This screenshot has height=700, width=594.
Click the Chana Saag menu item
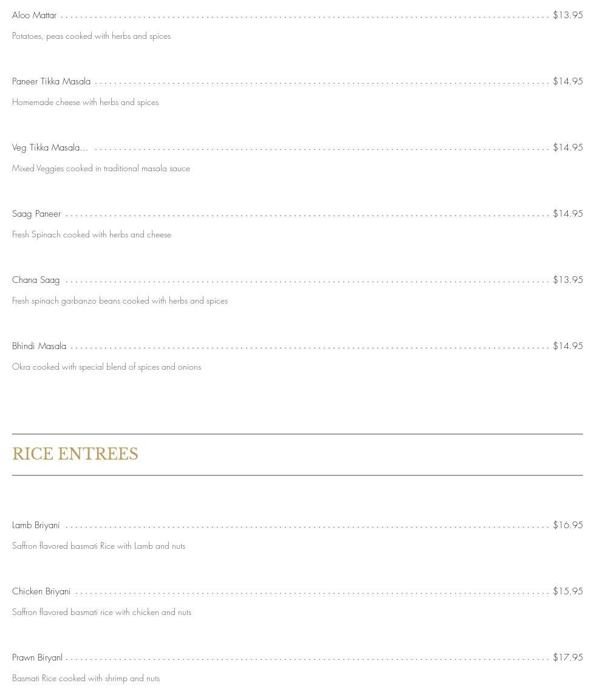pos(36,280)
